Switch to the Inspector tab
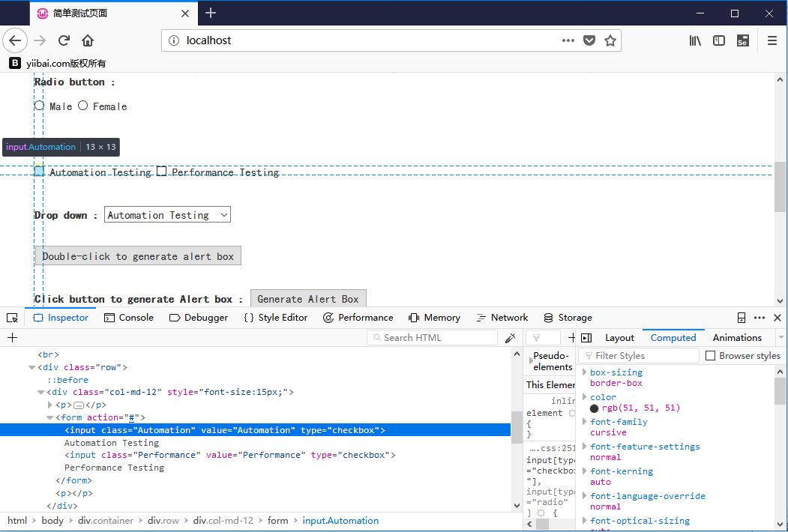This screenshot has width=788, height=532. tap(61, 318)
